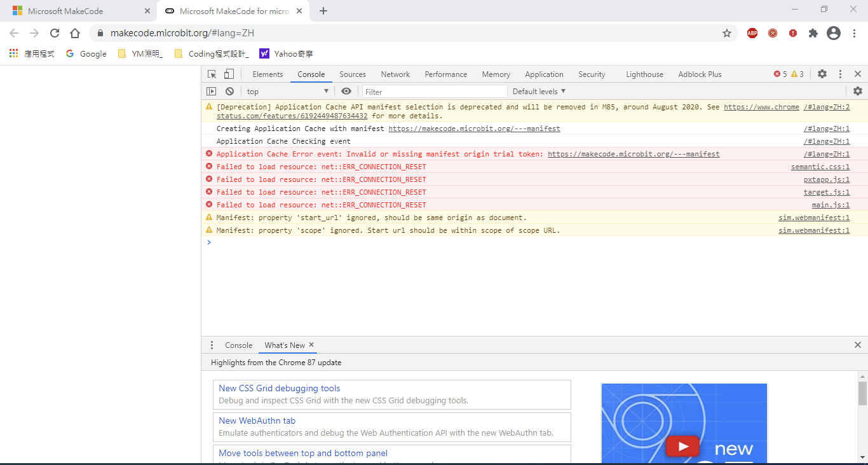Click the yellow warning count badge showing 3
868x465 pixels.
[797, 74]
